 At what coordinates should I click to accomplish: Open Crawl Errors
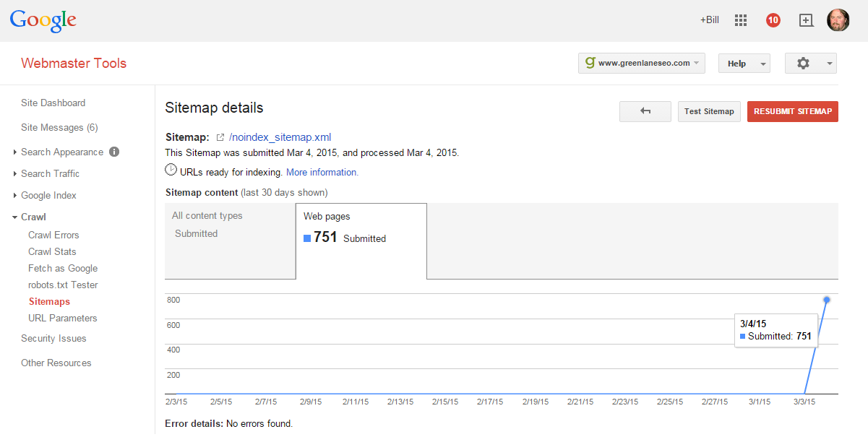click(x=53, y=235)
